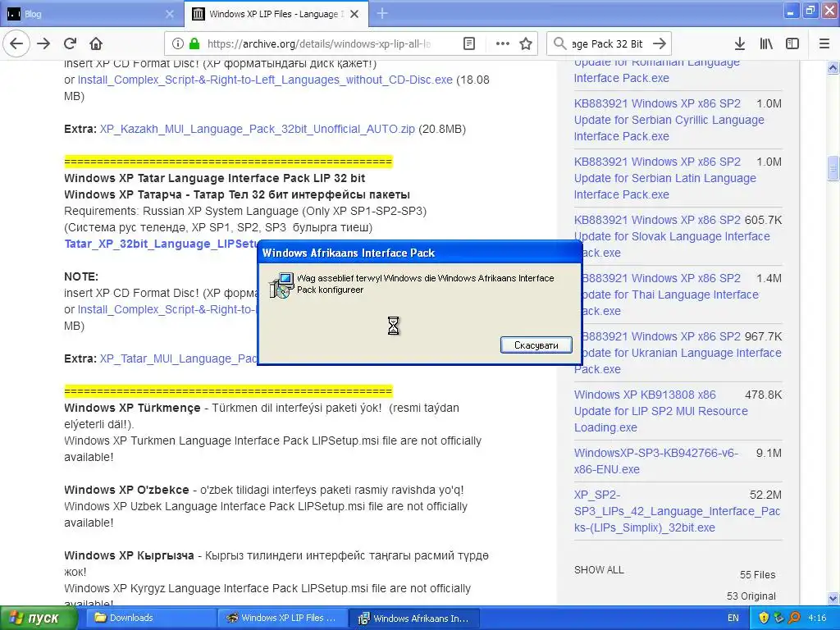This screenshot has height=630, width=840.
Task: Click the search magnifier icon
Action: [x=559, y=43]
